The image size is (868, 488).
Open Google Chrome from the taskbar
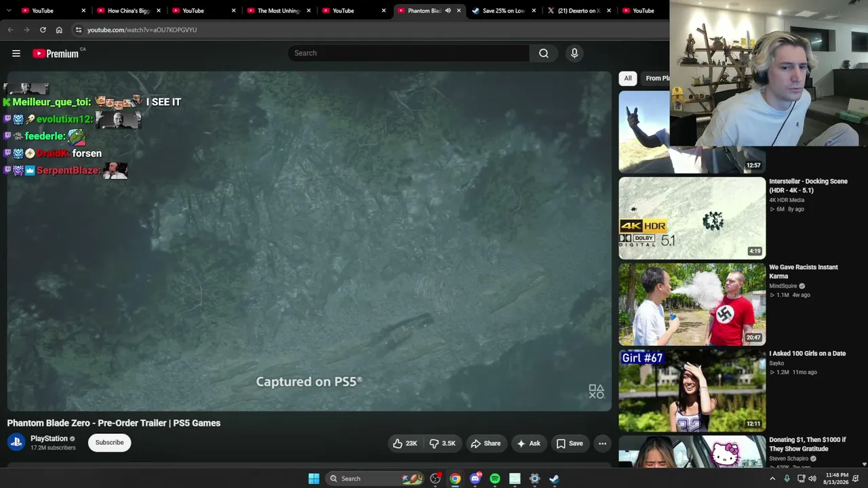455,479
